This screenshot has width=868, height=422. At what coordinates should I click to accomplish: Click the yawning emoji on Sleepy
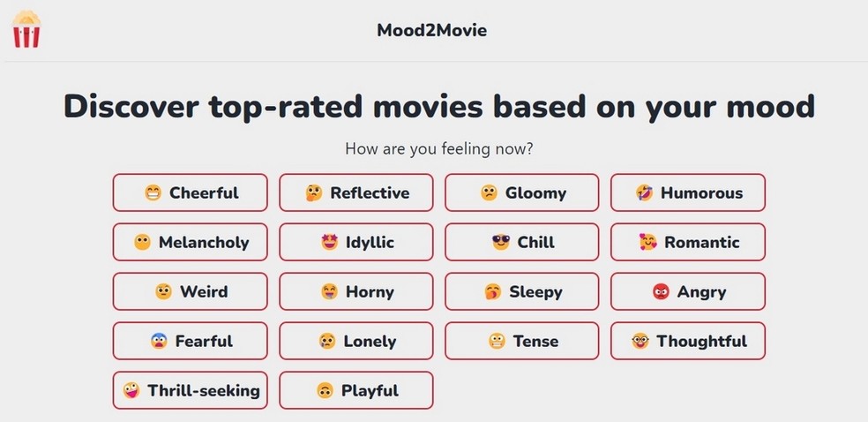click(x=493, y=291)
